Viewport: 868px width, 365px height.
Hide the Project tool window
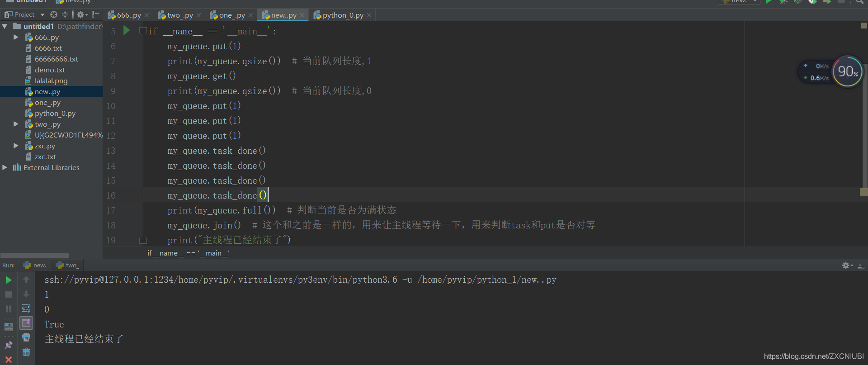tap(95, 14)
